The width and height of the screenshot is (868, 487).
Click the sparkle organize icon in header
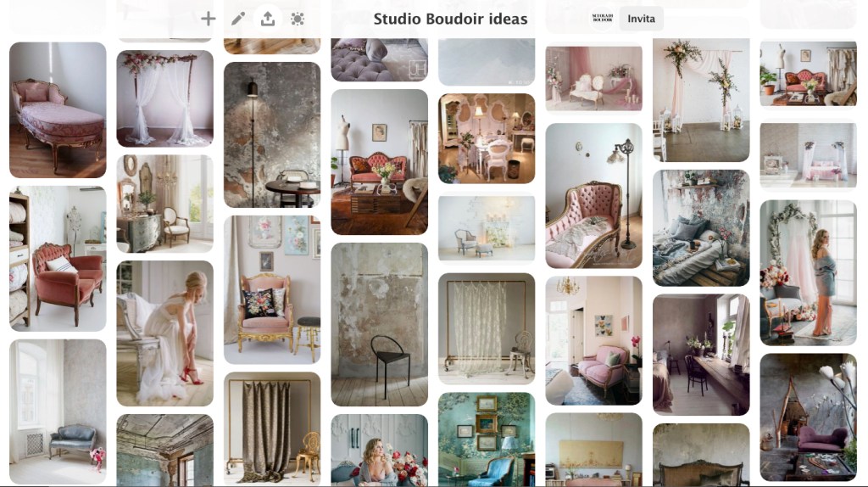click(x=298, y=19)
